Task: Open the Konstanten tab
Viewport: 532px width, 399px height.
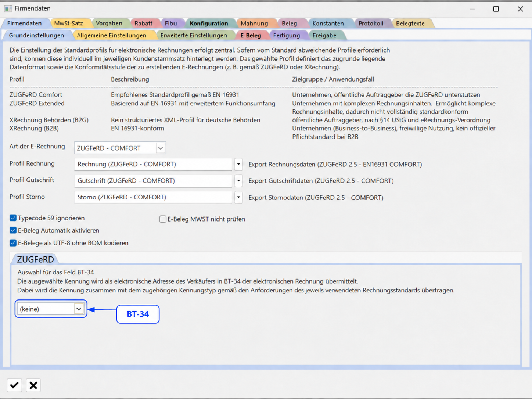Action: [x=328, y=23]
